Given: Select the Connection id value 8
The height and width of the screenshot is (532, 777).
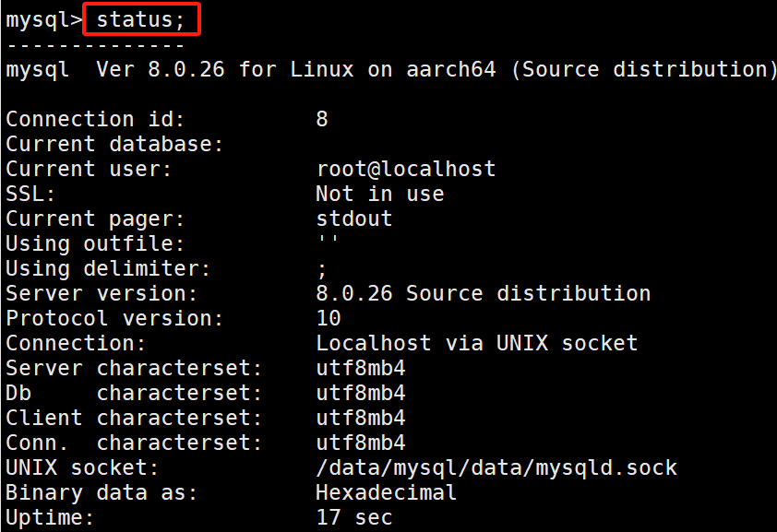Looking at the screenshot, I should pos(322,119).
